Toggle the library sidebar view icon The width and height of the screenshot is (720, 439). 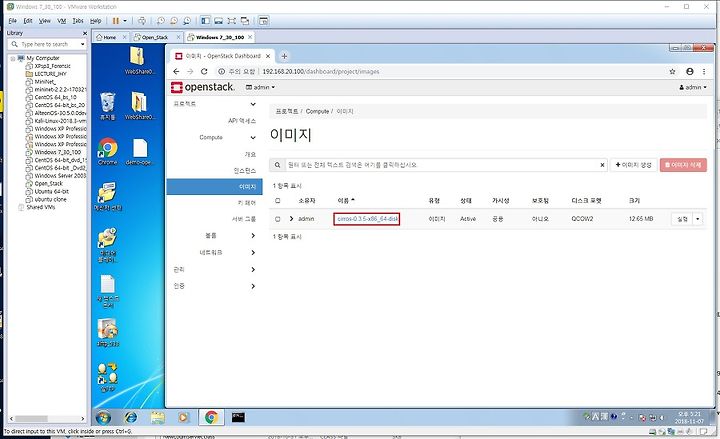205,21
